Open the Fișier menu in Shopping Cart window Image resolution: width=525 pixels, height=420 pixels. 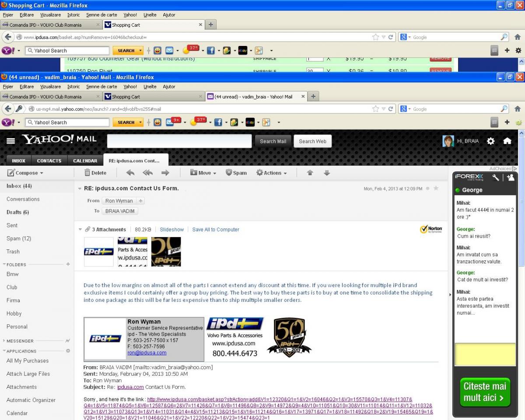[x=8, y=15]
